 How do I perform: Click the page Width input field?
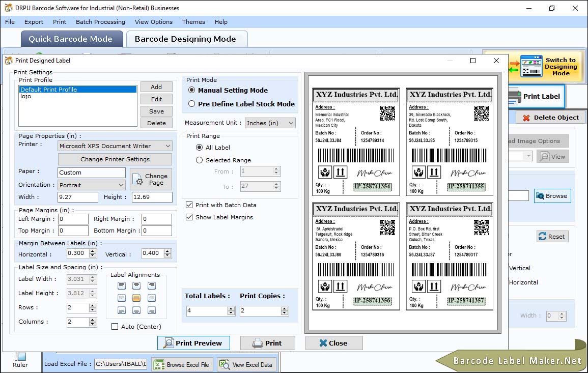tap(77, 197)
